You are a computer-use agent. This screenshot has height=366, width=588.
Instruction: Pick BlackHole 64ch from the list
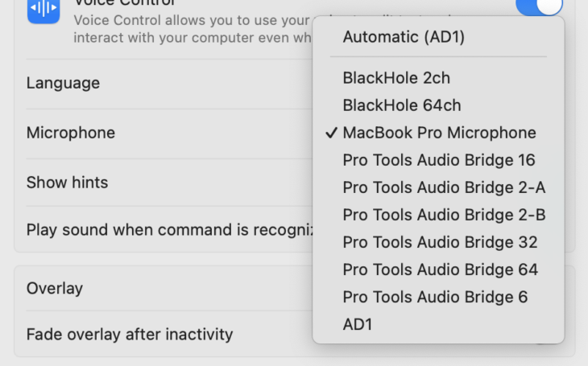(x=401, y=105)
